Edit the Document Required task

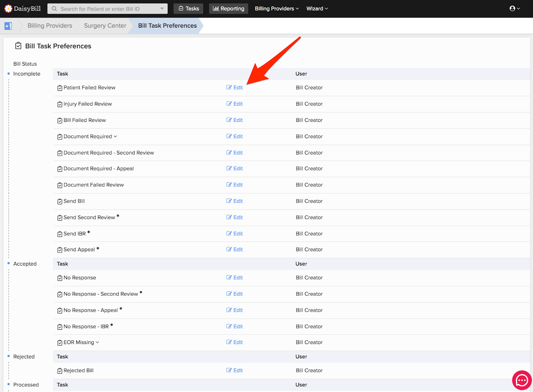[x=235, y=136]
